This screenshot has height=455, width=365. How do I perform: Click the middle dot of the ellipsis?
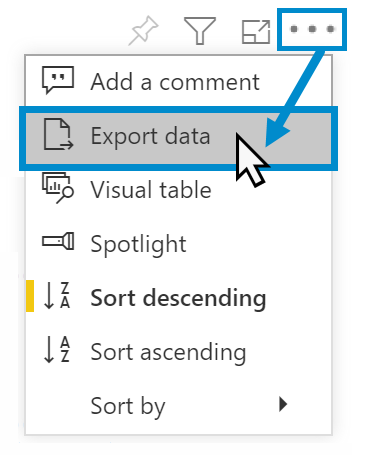click(312, 29)
